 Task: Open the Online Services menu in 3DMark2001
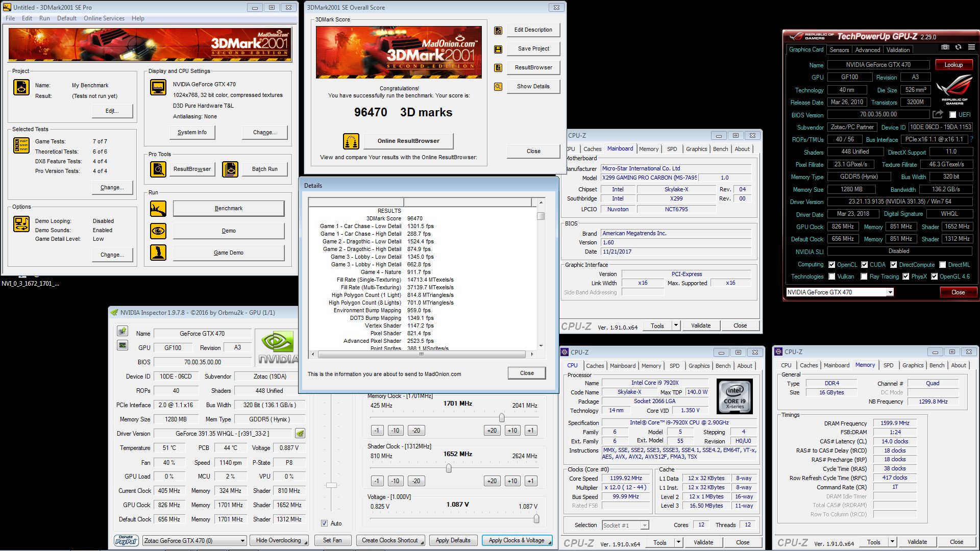point(104,18)
